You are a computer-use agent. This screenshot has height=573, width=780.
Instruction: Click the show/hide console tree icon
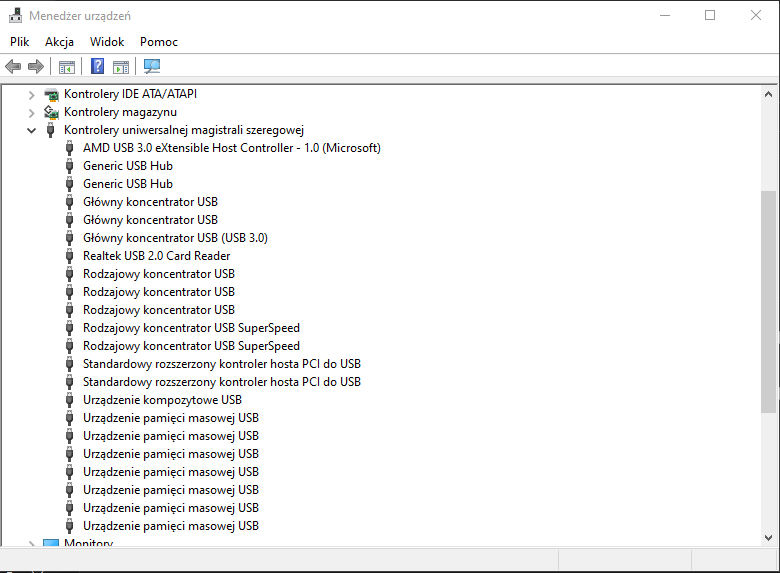(67, 67)
